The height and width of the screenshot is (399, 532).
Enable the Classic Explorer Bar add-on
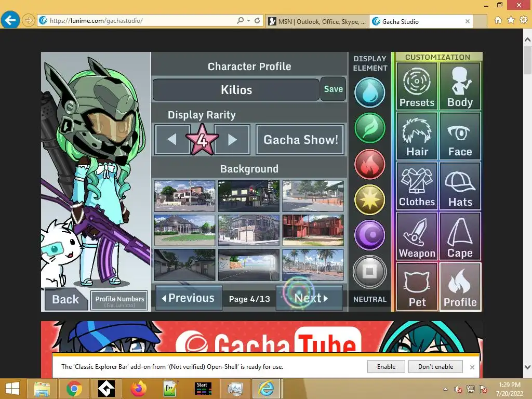point(386,367)
